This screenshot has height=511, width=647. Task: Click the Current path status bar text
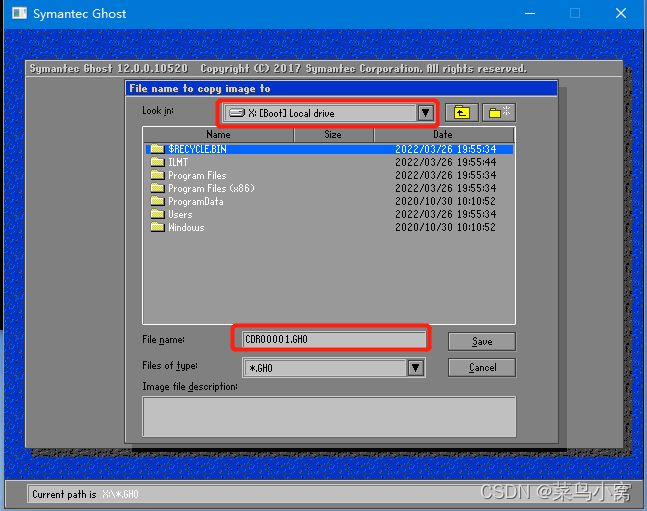pyautogui.click(x=85, y=494)
